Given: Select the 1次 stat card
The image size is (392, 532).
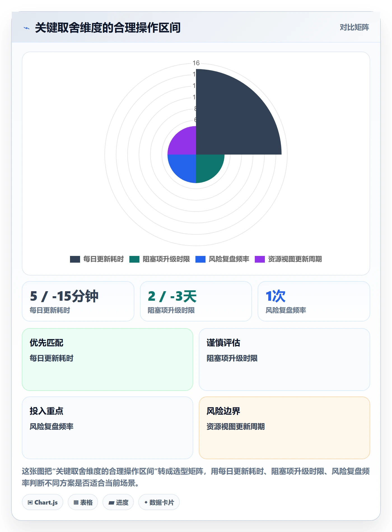Looking at the screenshot, I should tap(314, 301).
